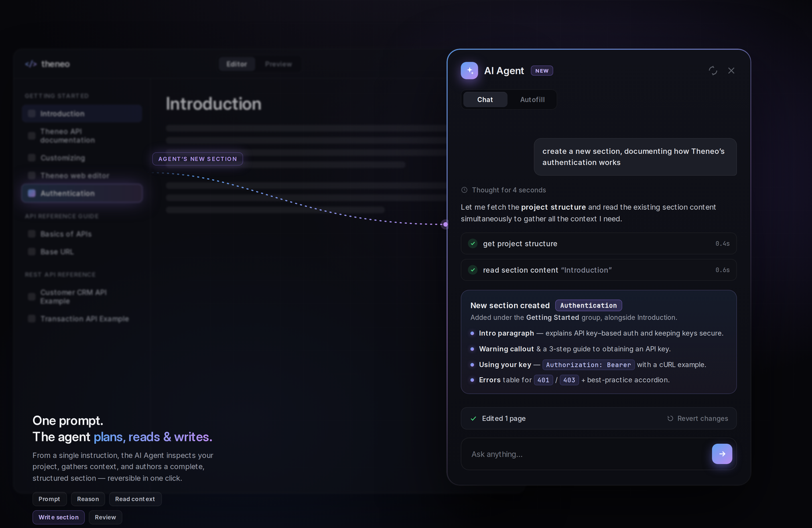Image resolution: width=812 pixels, height=528 pixels.
Task: Click the 0.6s duration on read section content
Action: coord(723,270)
